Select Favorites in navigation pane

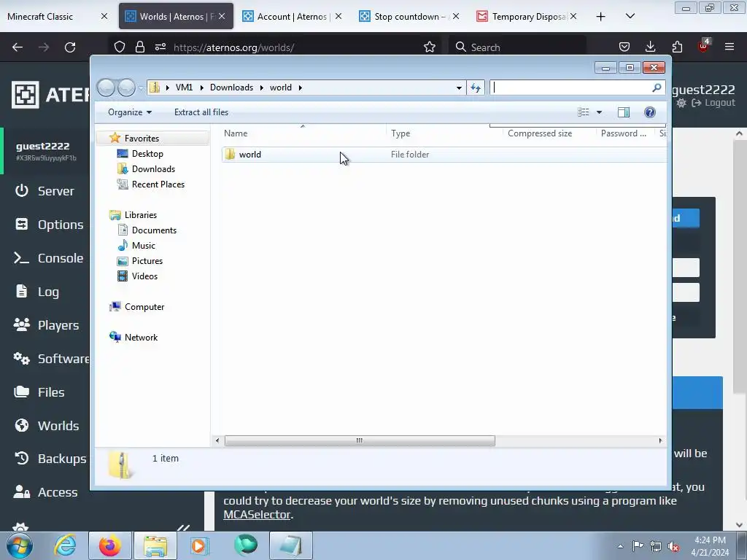pyautogui.click(x=142, y=138)
